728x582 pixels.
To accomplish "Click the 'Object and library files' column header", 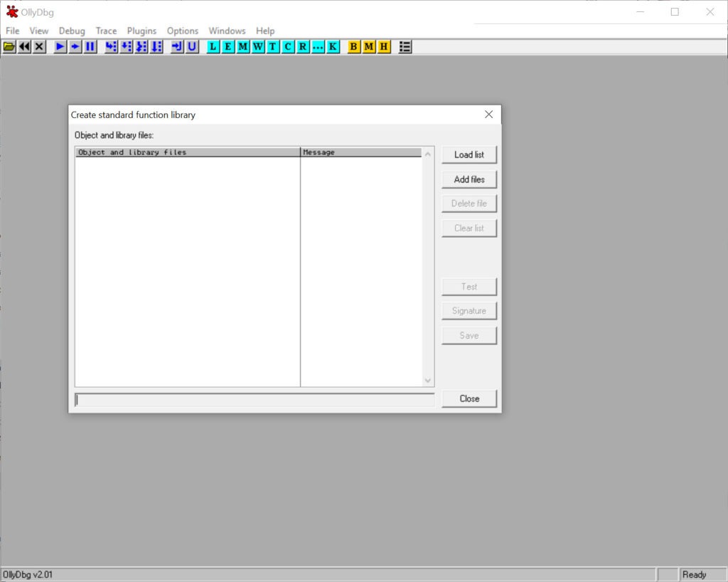I will pos(188,152).
